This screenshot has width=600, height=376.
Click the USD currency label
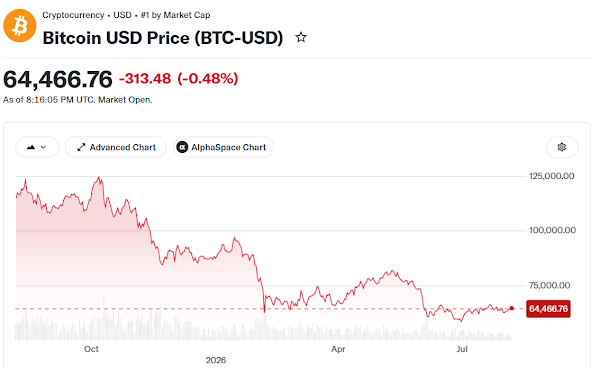coord(122,15)
